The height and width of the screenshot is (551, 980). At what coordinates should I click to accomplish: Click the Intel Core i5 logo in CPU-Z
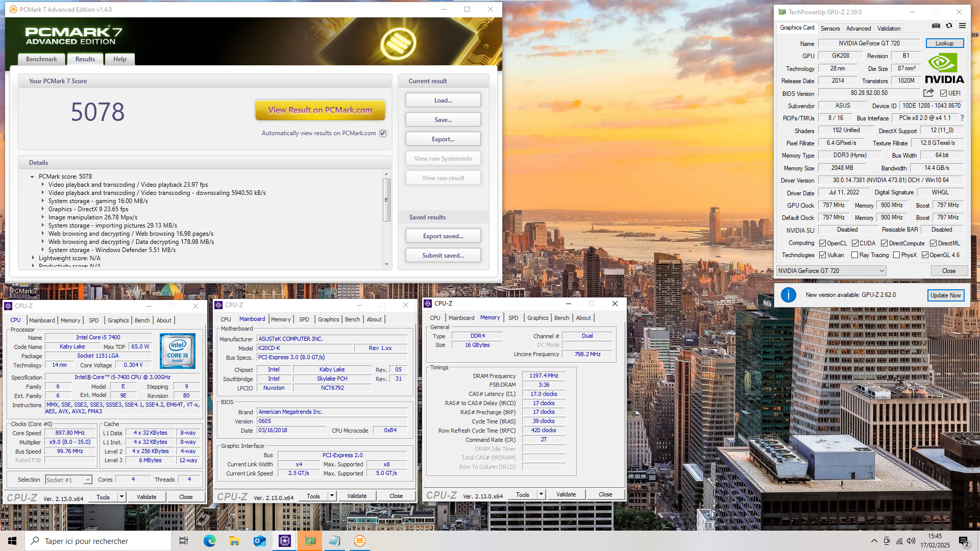(x=178, y=351)
